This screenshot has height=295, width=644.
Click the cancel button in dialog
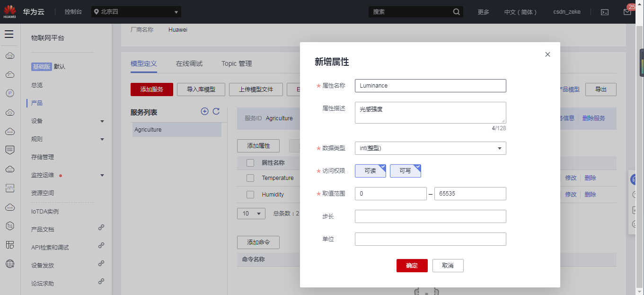click(448, 266)
